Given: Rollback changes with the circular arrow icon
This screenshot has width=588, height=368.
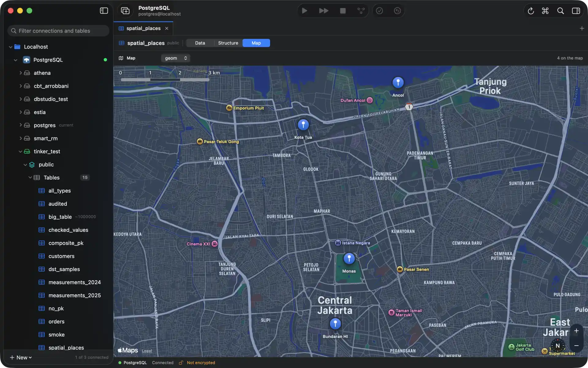Looking at the screenshot, I should point(397,11).
